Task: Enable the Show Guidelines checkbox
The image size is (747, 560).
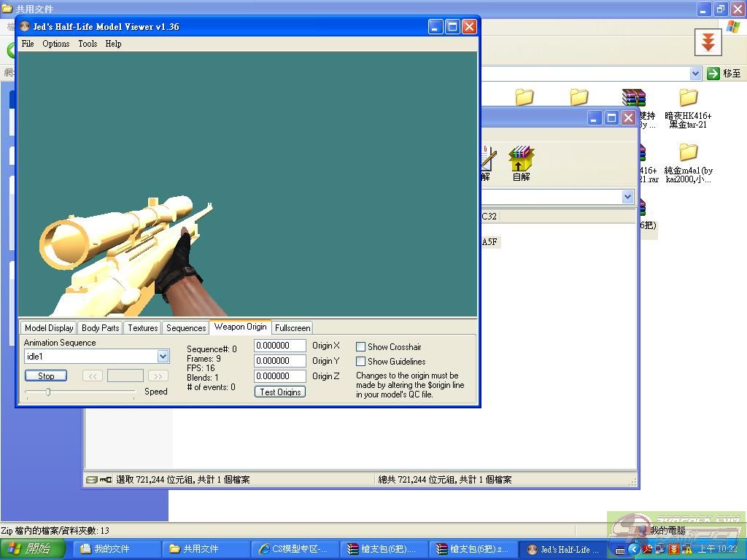Action: coord(360,362)
